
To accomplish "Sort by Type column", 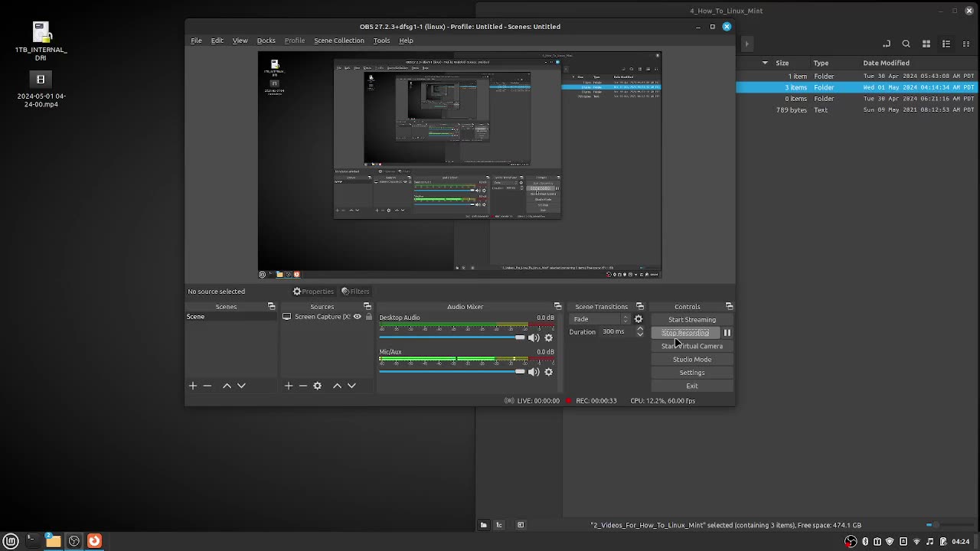I will click(821, 63).
